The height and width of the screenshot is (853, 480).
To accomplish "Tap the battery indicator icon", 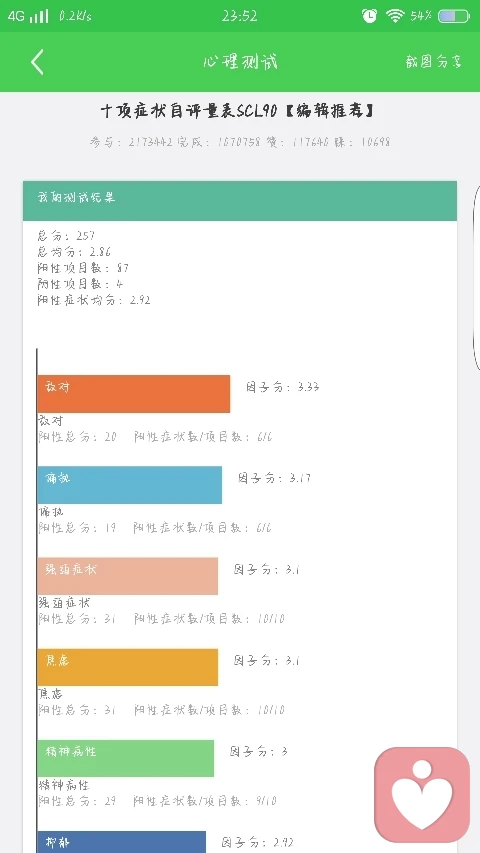I will [x=454, y=16].
